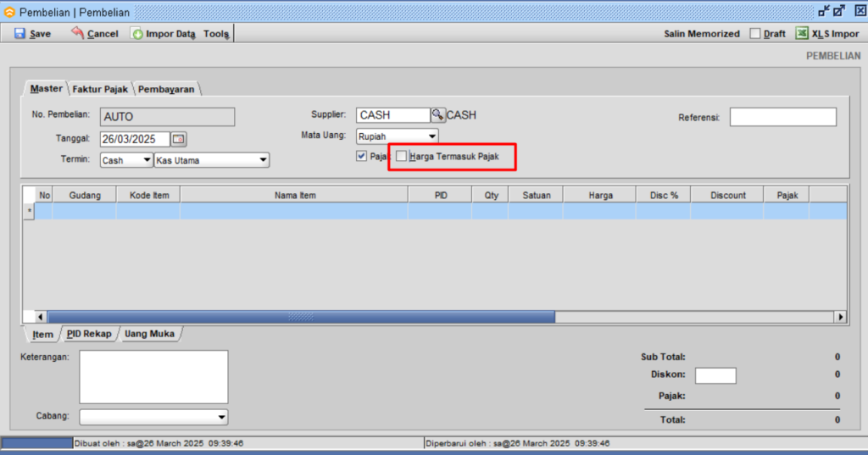Click the app logo in title bar

click(9, 12)
